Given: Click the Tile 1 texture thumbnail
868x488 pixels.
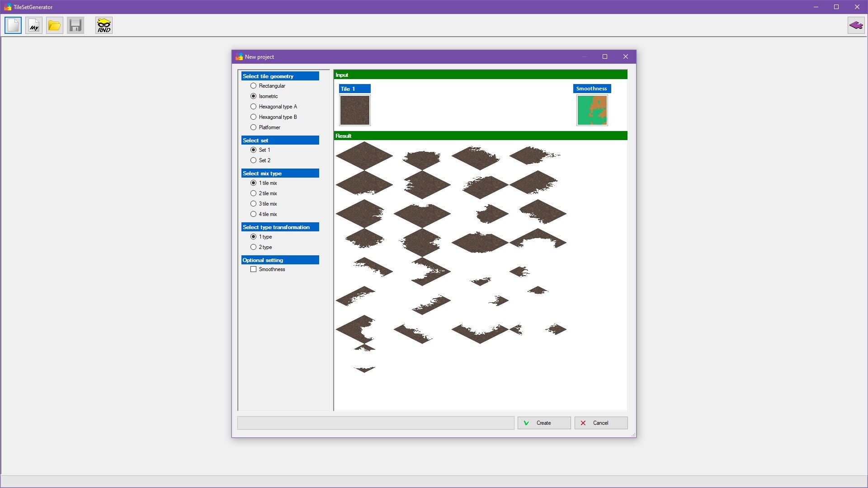Looking at the screenshot, I should tap(354, 110).
